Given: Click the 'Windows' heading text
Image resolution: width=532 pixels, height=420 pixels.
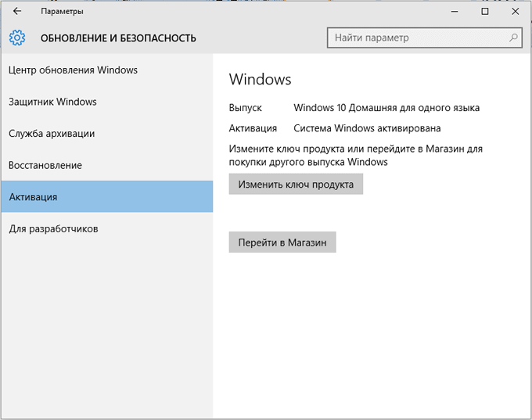Looking at the screenshot, I should (x=261, y=80).
